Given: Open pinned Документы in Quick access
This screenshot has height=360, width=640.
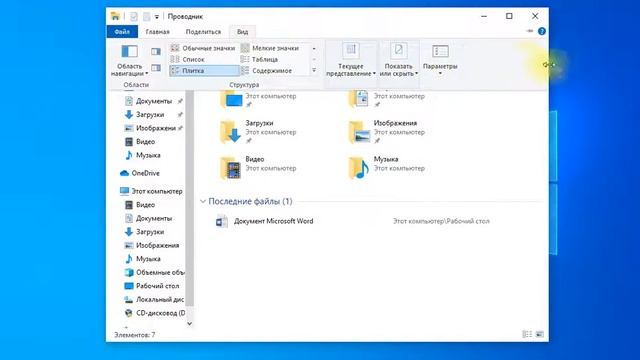Looking at the screenshot, I should [x=153, y=101].
